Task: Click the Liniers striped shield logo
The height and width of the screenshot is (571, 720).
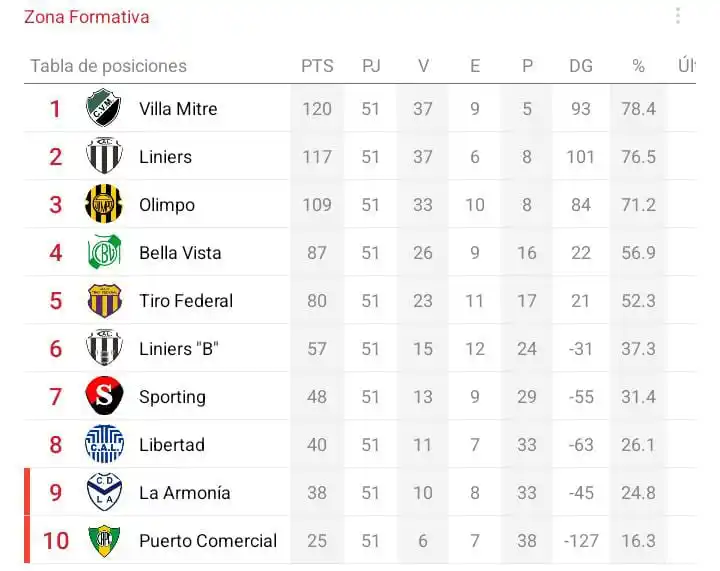Action: click(x=104, y=156)
